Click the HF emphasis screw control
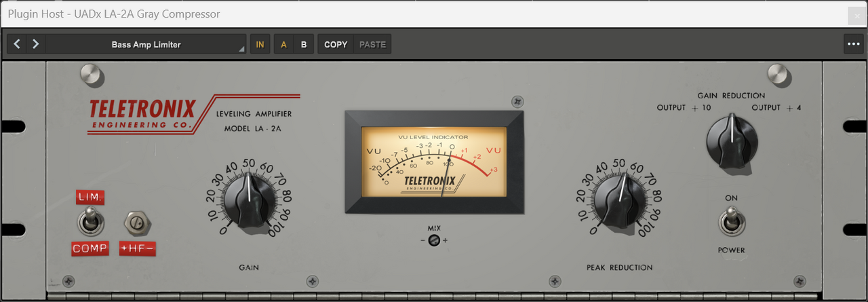The image size is (868, 302). click(136, 222)
